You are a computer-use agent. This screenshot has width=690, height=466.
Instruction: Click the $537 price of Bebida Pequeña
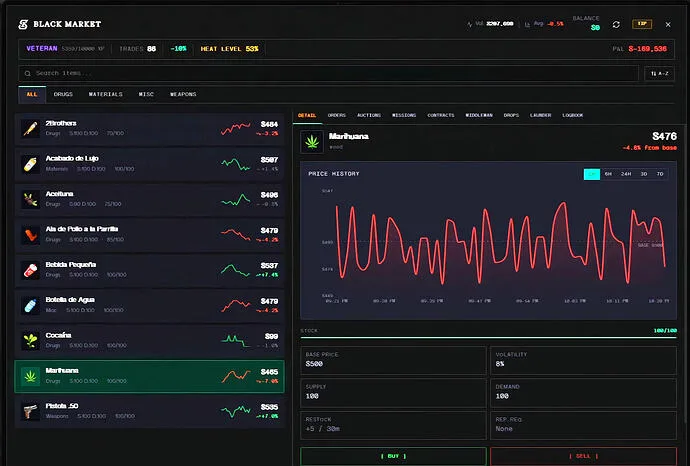[269, 266]
